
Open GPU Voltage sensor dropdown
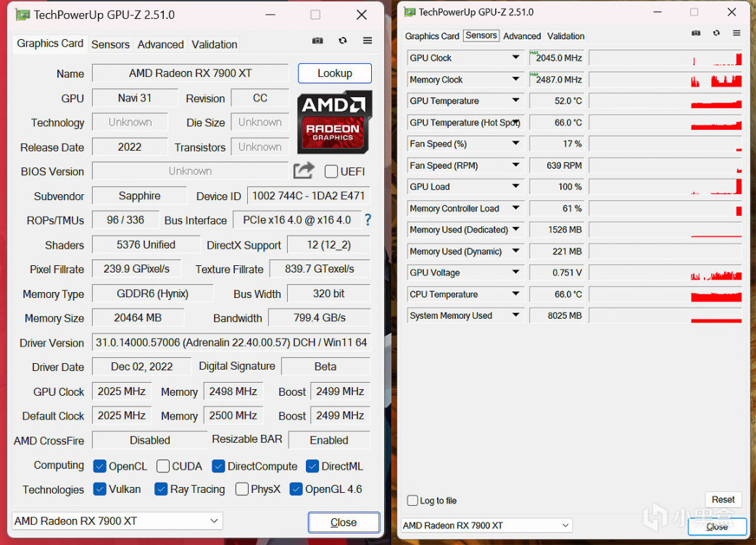click(x=516, y=272)
